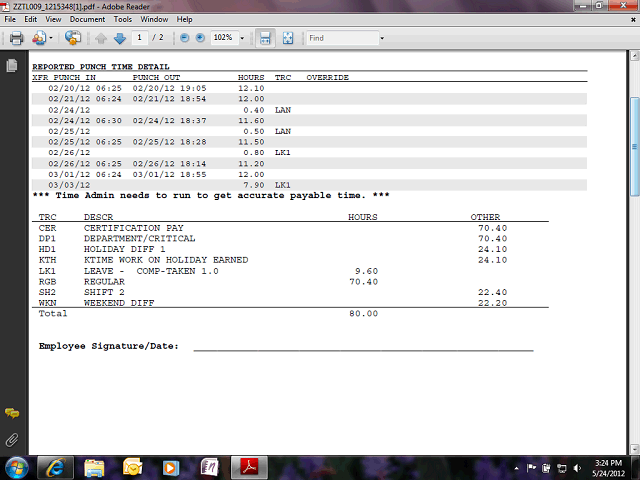
Task: Open the zoom percentage dropdown arrow
Action: (x=242, y=38)
